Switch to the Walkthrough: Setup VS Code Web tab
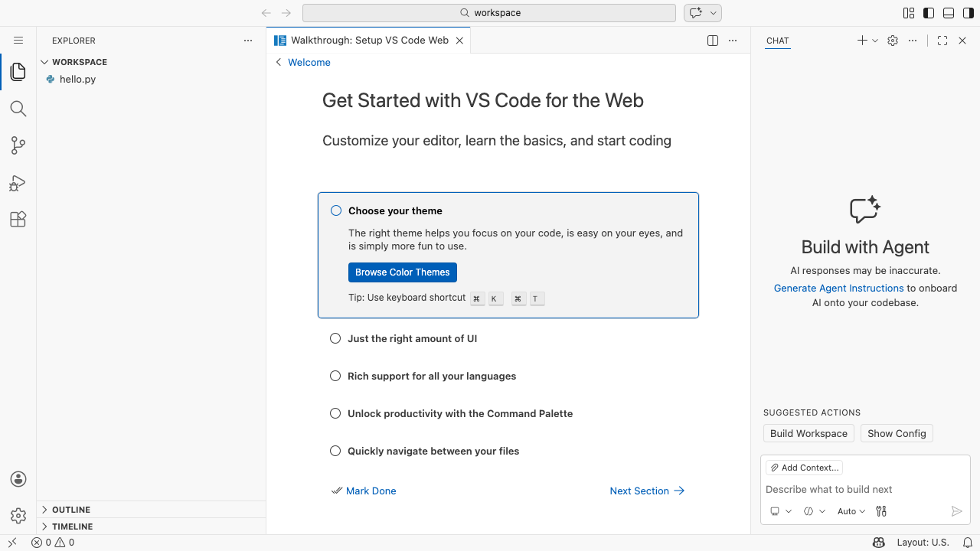Image resolution: width=980 pixels, height=551 pixels. (368, 41)
